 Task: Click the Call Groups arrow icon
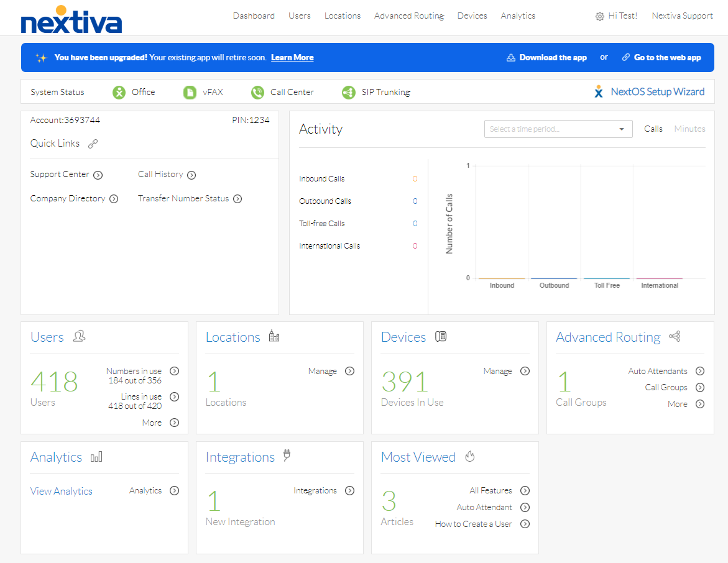pos(699,387)
